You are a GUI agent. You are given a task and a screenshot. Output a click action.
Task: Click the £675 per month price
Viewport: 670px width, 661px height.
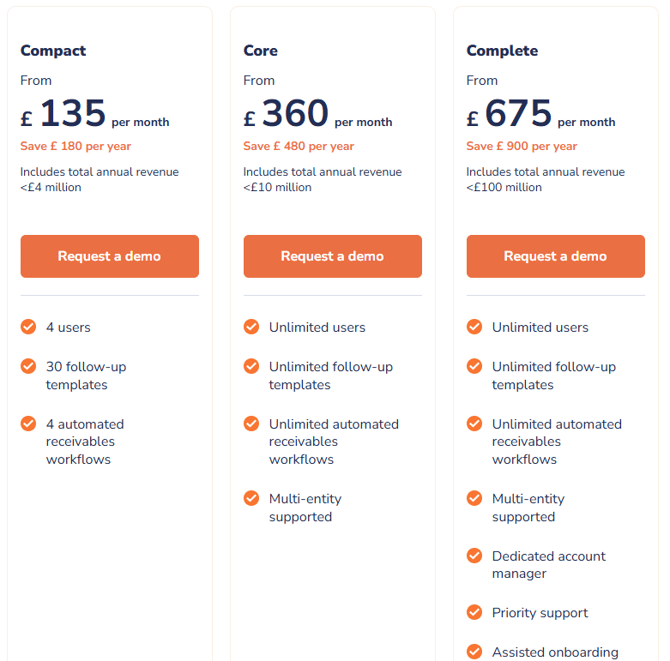(541, 116)
